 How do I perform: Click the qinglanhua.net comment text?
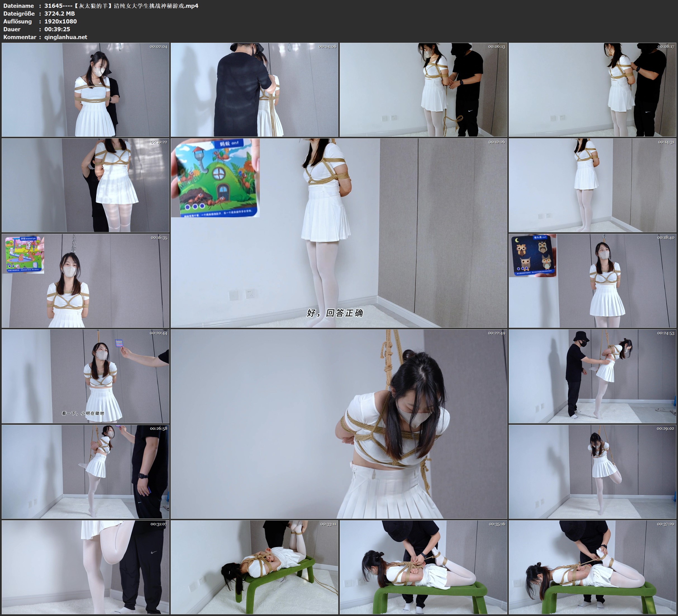click(66, 37)
